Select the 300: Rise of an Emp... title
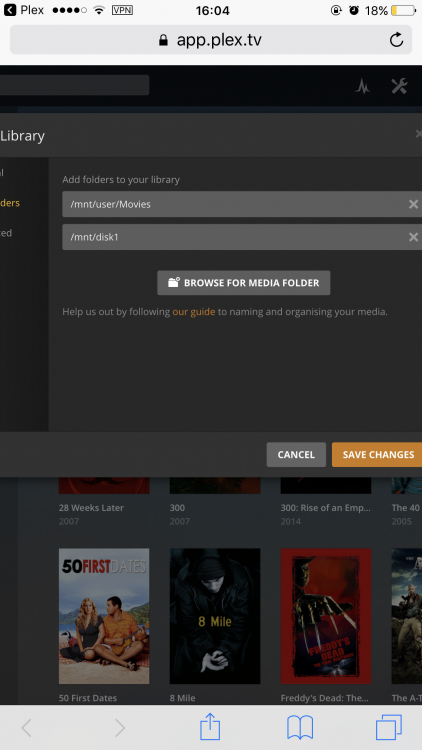Image resolution: width=422 pixels, height=750 pixels. (325, 507)
